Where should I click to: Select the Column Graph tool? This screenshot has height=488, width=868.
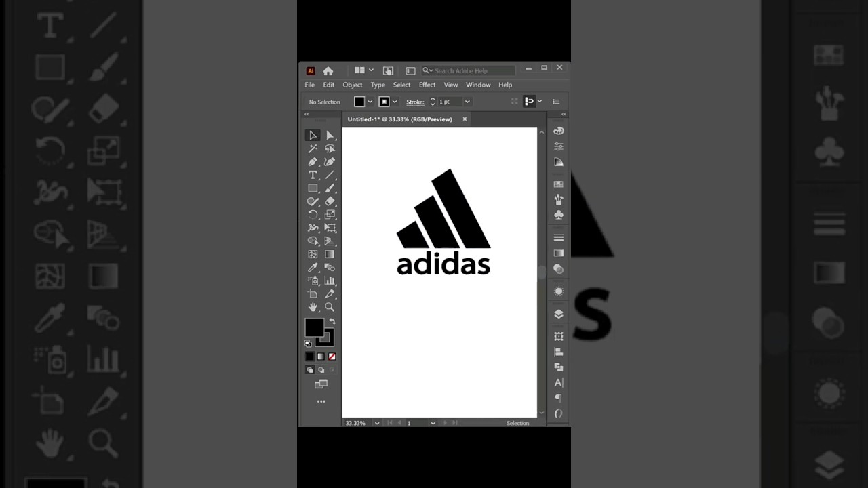pyautogui.click(x=330, y=281)
